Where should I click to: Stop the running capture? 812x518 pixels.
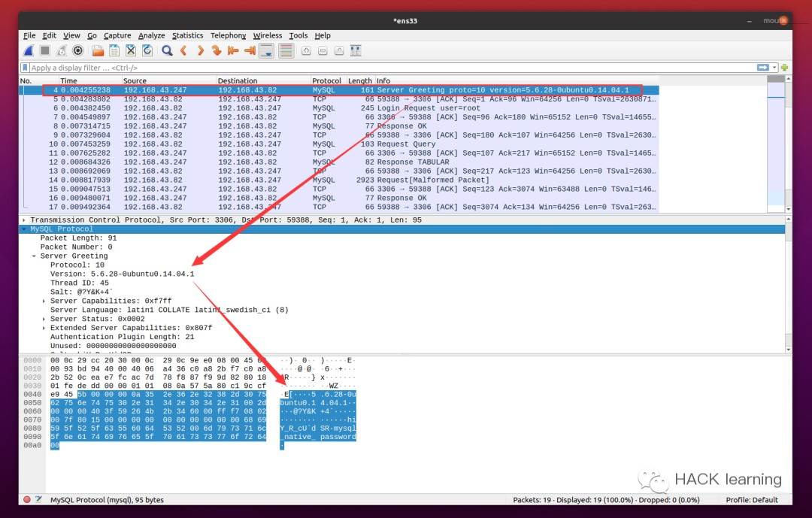[45, 50]
